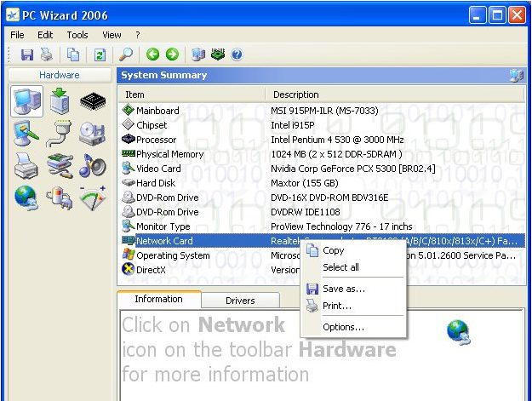Open the Network globe icon in Hardware panel
This screenshot has width=532, height=401.
point(26,198)
